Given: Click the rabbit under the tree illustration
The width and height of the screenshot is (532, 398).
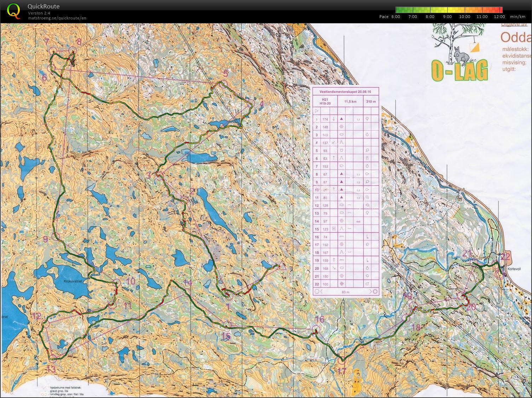Looking at the screenshot, I should [x=461, y=55].
